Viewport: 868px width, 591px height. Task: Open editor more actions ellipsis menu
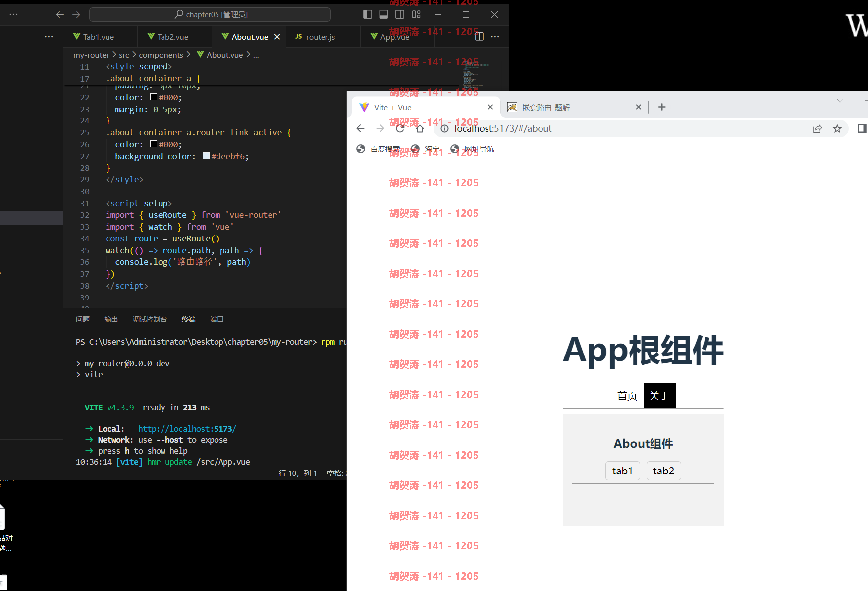click(495, 37)
